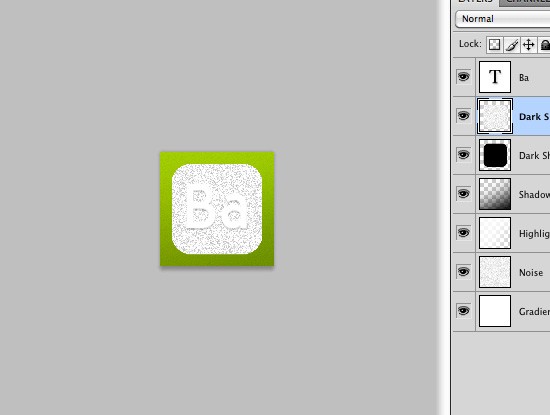Select the Highlight layer name
The width and height of the screenshot is (550, 415).
tap(534, 234)
